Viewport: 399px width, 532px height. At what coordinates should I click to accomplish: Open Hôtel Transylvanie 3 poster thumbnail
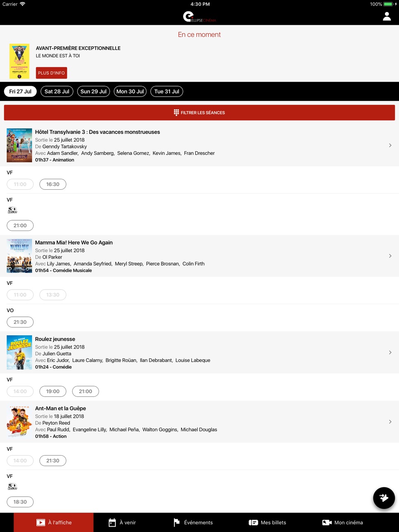[x=19, y=145]
